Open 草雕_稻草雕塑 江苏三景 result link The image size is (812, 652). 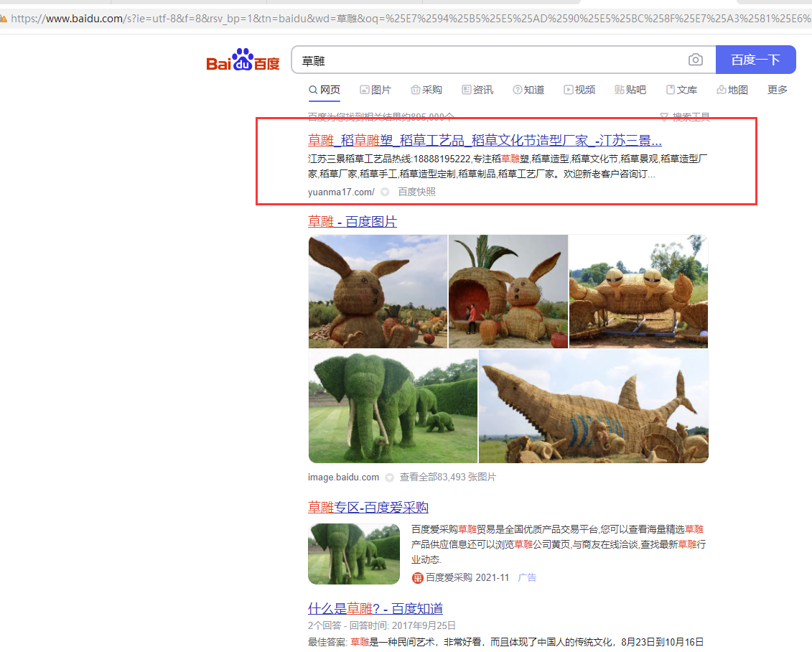(x=485, y=140)
